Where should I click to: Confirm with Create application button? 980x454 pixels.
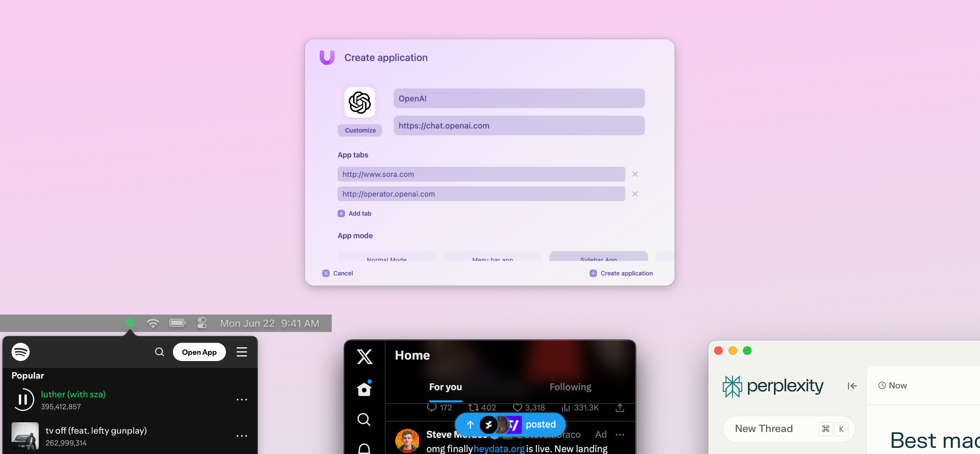[621, 273]
